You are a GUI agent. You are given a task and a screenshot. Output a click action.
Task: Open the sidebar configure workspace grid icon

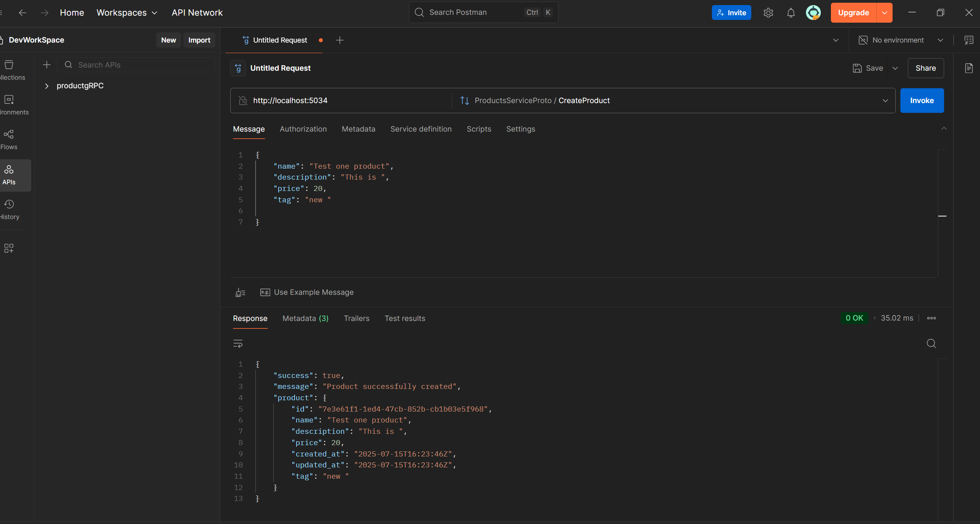click(x=9, y=248)
